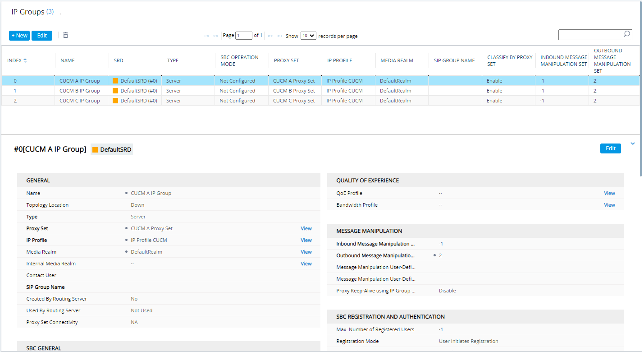
Task: Select CUCM C IP Group table row
Action: (x=320, y=101)
